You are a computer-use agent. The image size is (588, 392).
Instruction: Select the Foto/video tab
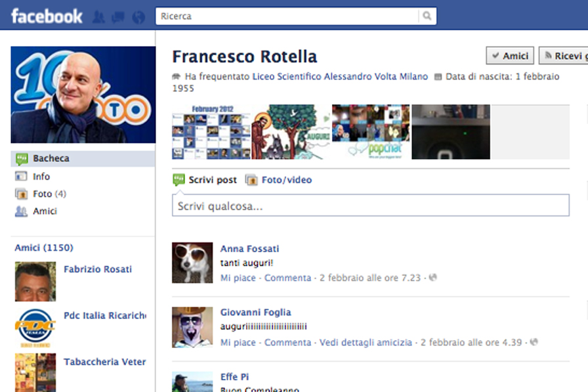287,180
